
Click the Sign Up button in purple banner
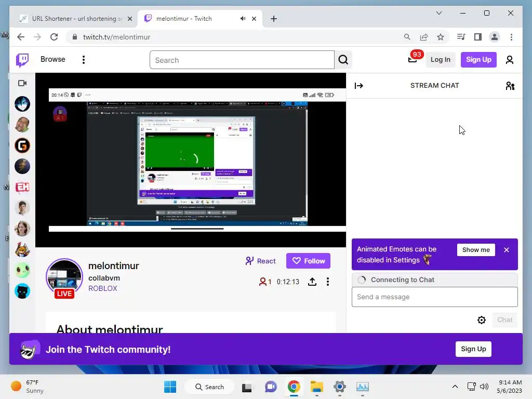[473, 349]
